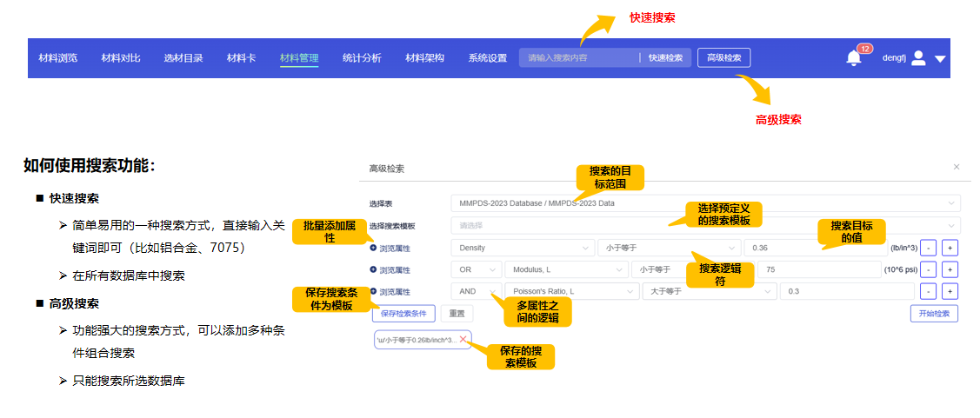
Task: Open the AND logic dropdown
Action: 477,292
